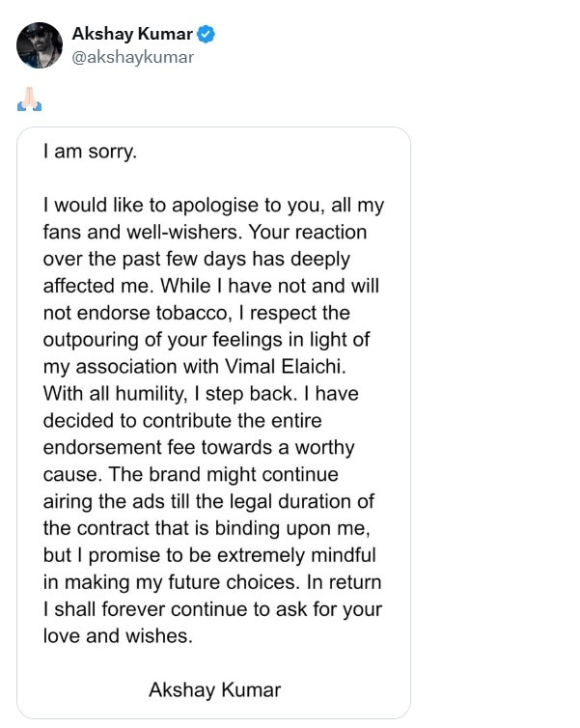580x728 pixels.
Task: Click 'With all humility, I step back' text
Action: tap(170, 394)
